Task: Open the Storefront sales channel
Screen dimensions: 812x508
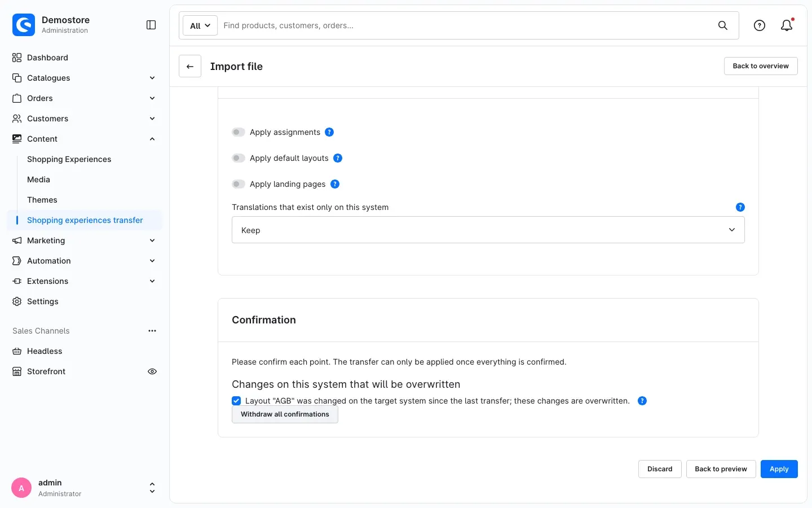Action: [x=46, y=371]
